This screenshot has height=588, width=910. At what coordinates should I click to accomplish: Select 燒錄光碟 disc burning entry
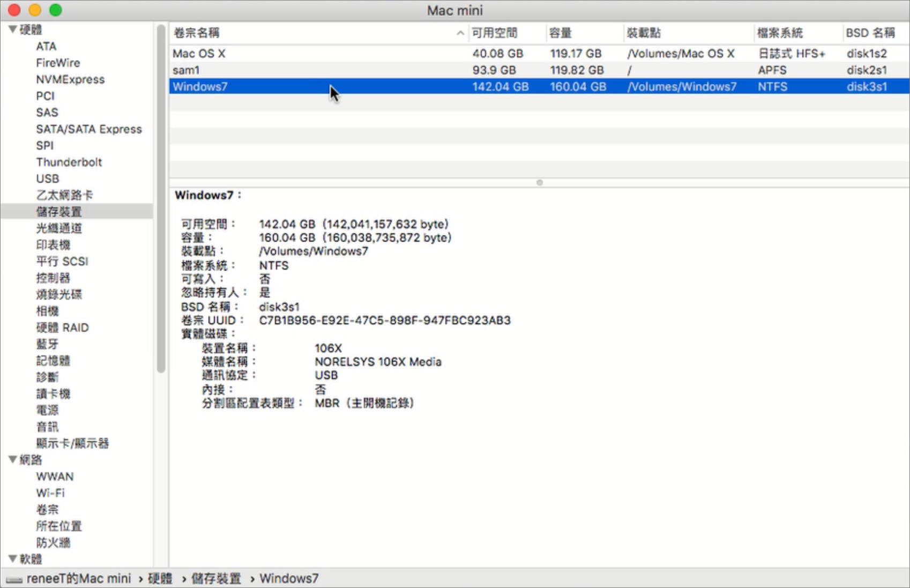click(59, 295)
